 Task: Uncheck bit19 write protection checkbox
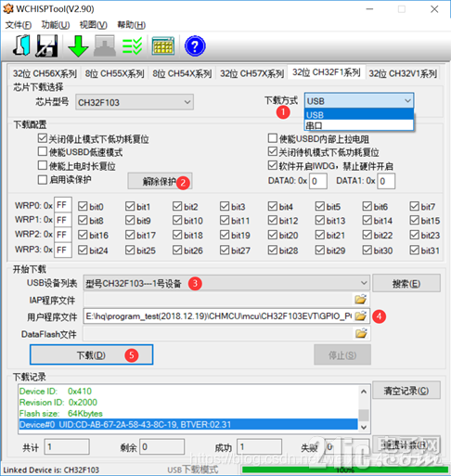coord(225,235)
